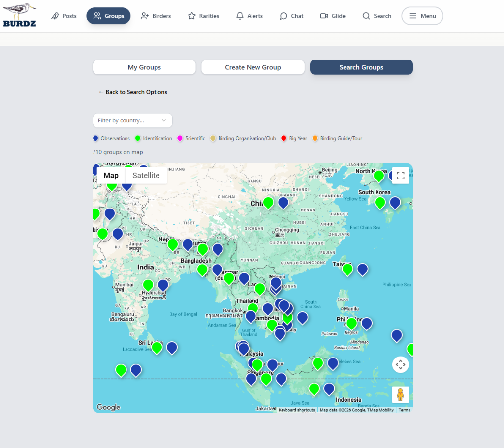The height and width of the screenshot is (448, 504).
Task: Click the tan Birding Organisation/Club legend marker
Action: 213,138
